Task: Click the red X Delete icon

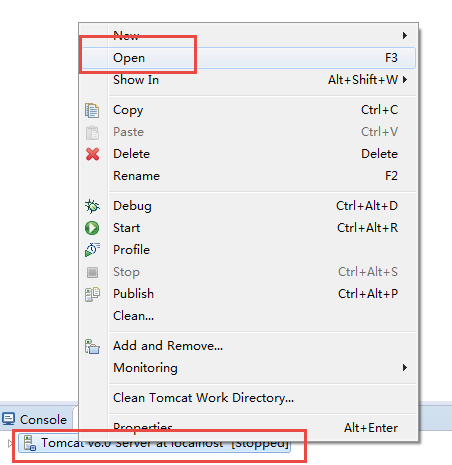Action: [x=92, y=154]
